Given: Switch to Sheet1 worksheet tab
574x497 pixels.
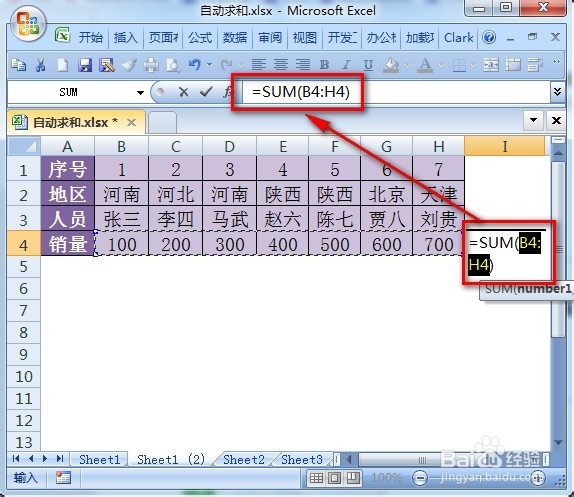Looking at the screenshot, I should tap(100, 460).
